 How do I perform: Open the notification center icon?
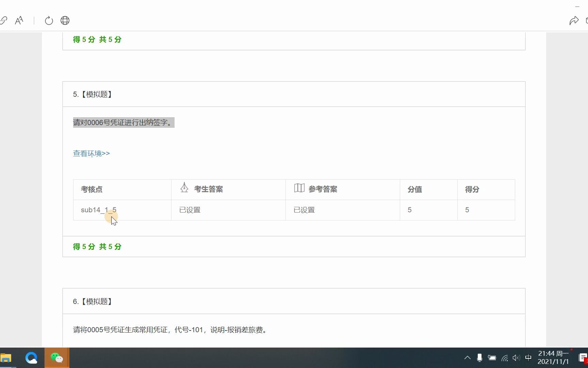click(583, 358)
